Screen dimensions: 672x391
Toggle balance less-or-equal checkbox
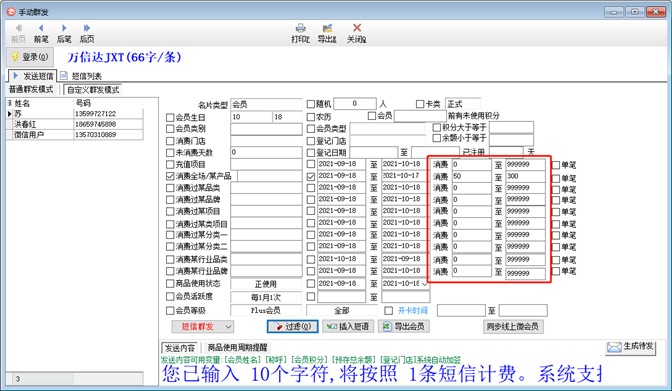437,138
